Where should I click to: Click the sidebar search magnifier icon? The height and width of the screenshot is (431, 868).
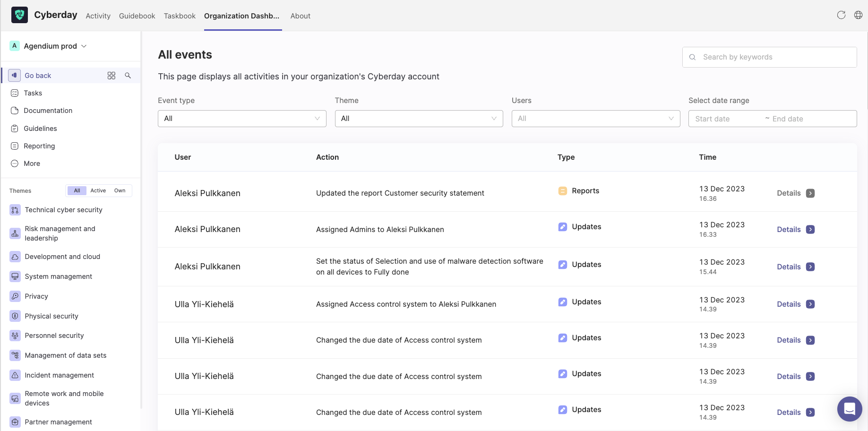pyautogui.click(x=128, y=75)
